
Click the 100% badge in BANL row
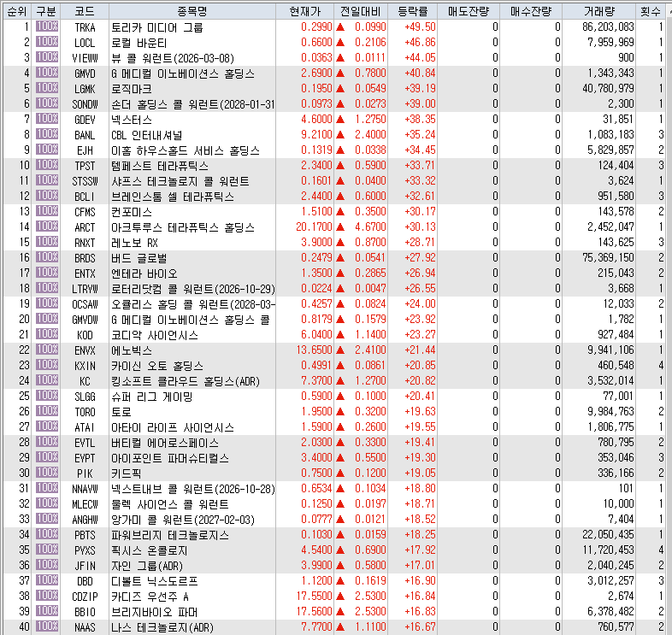(47, 134)
